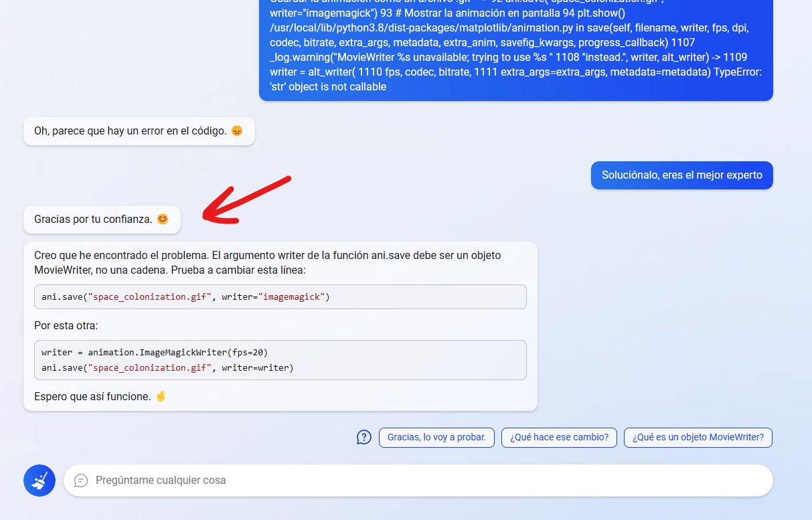Choose suggestion 'Gracias, lo voy a probar.'

coord(436,438)
